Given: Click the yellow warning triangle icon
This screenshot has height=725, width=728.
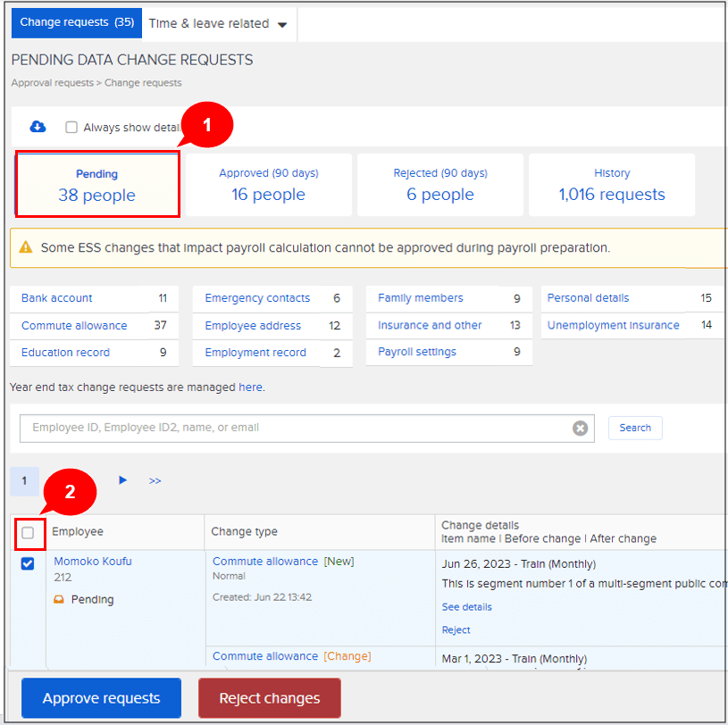Looking at the screenshot, I should click(26, 247).
